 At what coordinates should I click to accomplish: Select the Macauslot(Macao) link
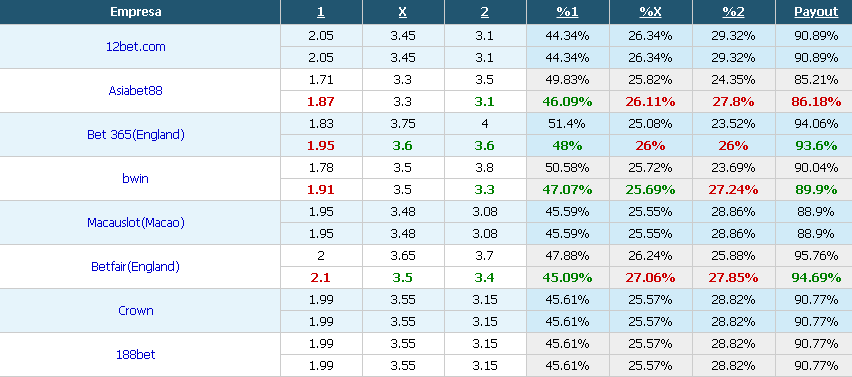click(x=135, y=223)
